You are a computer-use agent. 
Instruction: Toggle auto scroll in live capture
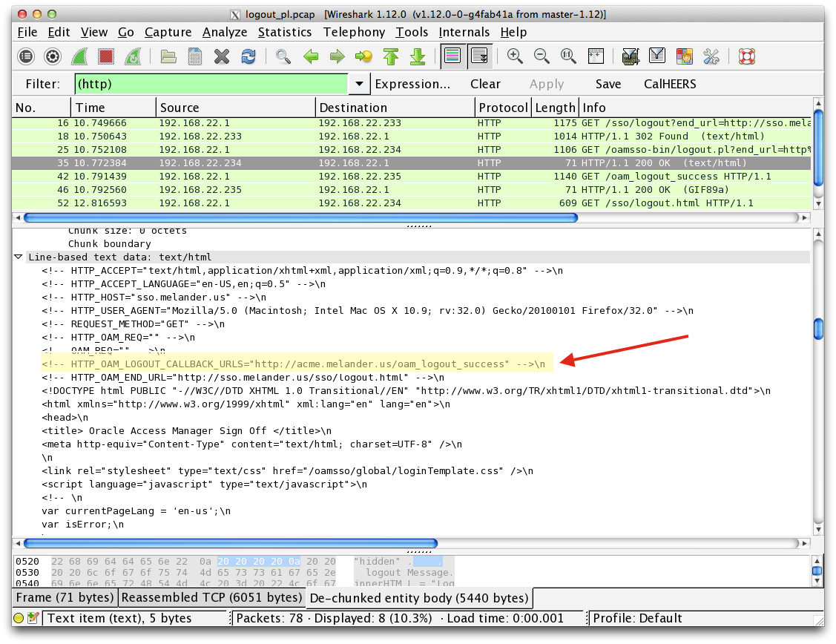point(479,56)
